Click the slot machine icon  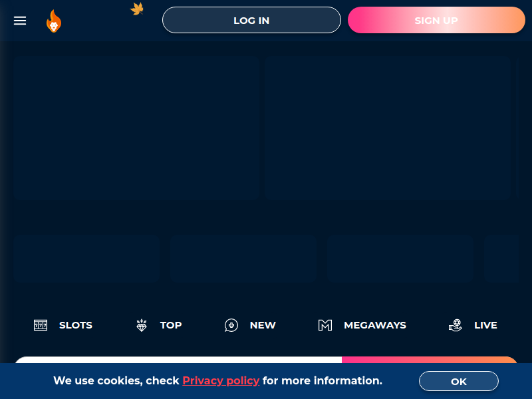coord(41,325)
